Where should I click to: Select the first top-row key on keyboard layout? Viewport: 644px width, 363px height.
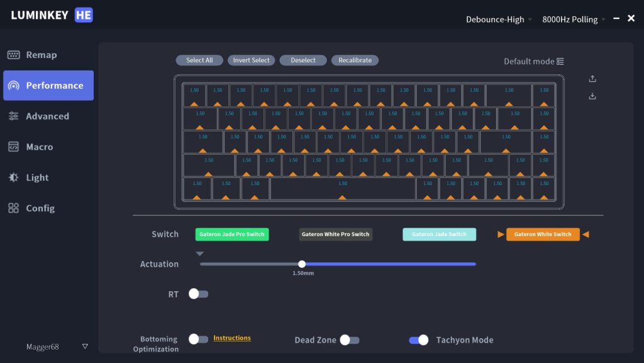[x=194, y=95]
